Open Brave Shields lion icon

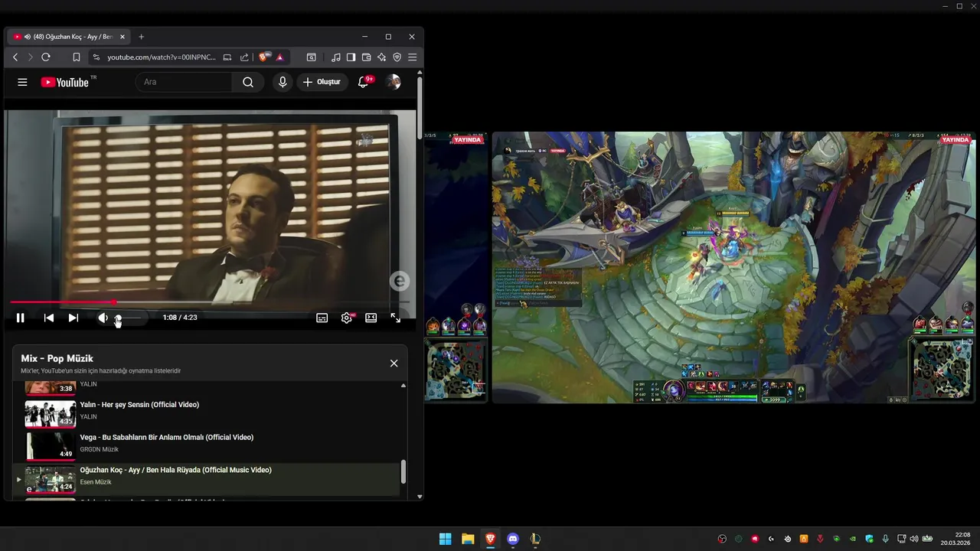click(x=265, y=57)
